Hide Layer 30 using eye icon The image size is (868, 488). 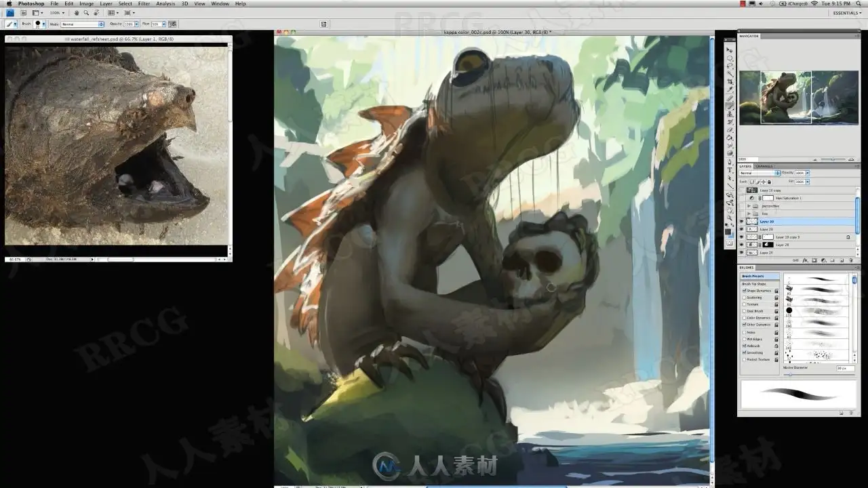pos(741,221)
